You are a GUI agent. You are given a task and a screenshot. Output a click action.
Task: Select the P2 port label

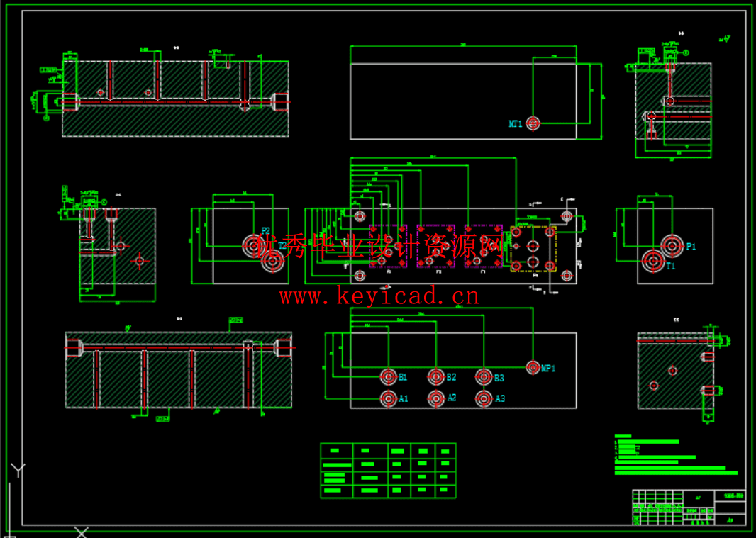[266, 231]
